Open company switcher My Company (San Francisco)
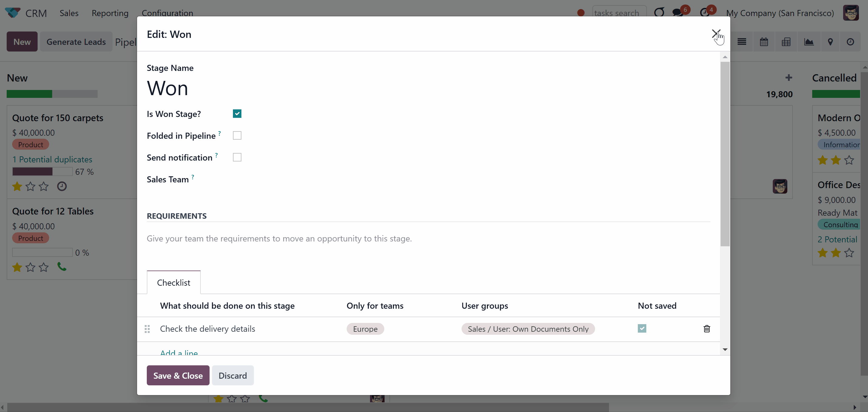 coord(780,13)
